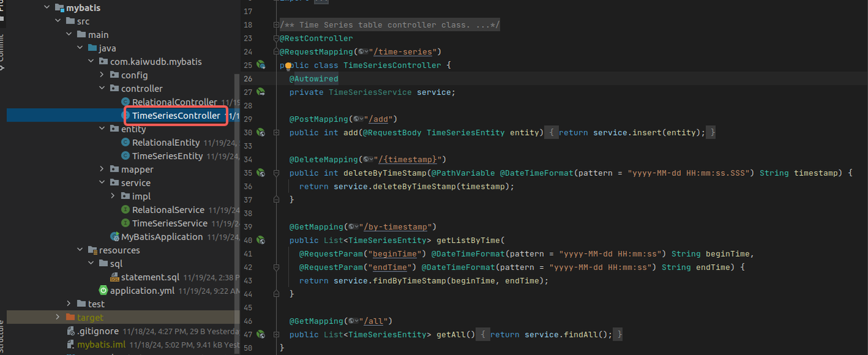The height and width of the screenshot is (355, 868).
Task: Toggle the fold marker on line 18 doc comment
Action: (277, 25)
